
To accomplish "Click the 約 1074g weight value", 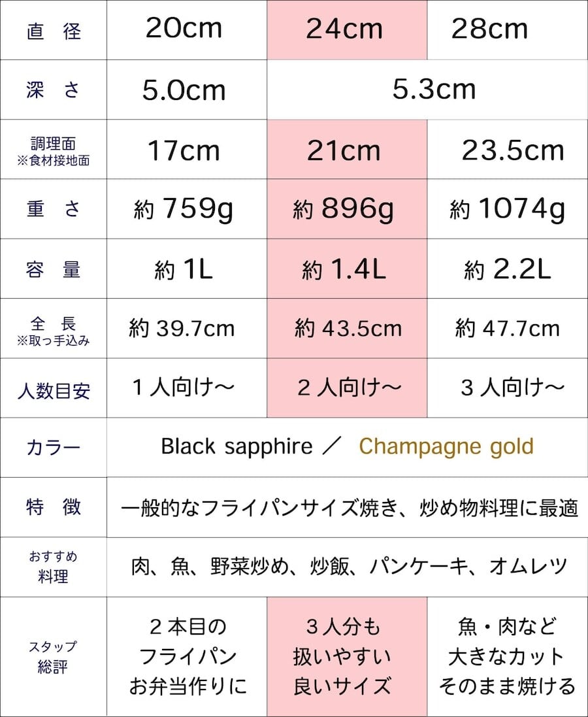I will (507, 210).
